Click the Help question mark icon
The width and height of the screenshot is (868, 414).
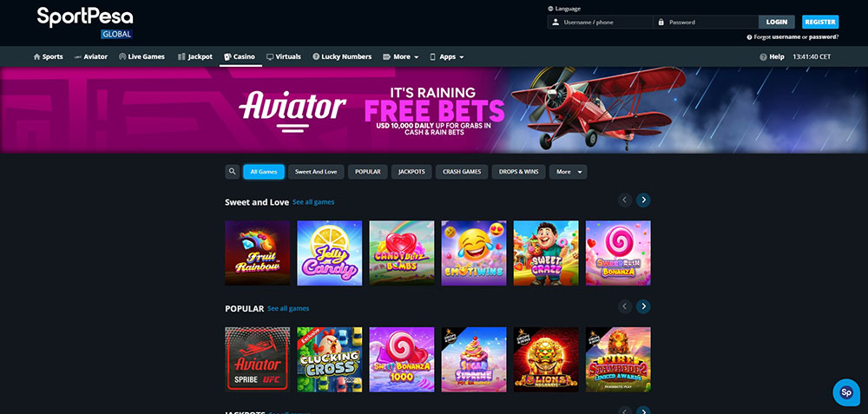click(763, 57)
